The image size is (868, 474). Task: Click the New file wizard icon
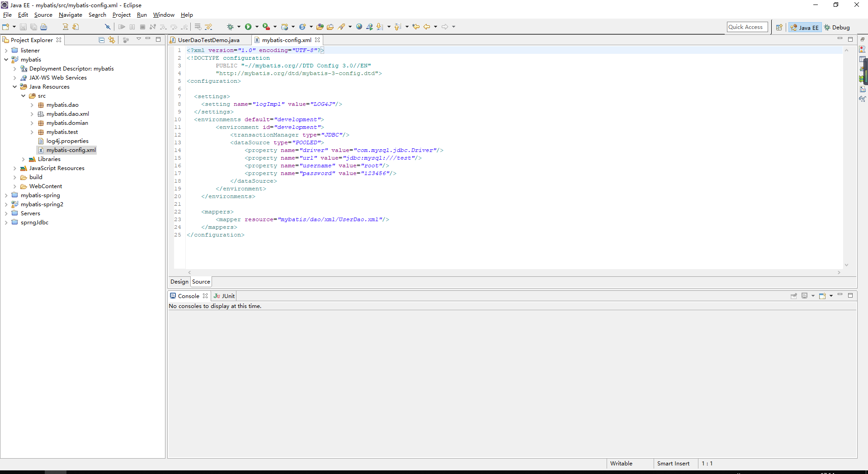pyautogui.click(x=5, y=27)
